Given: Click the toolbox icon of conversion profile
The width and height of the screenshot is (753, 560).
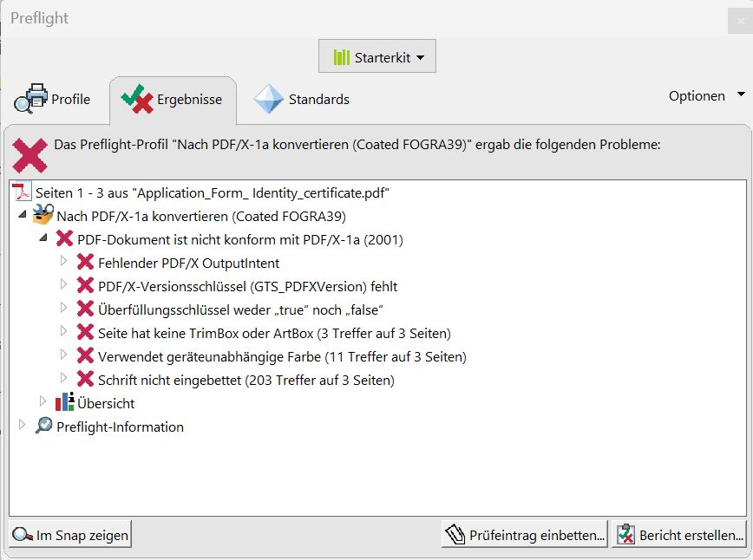Looking at the screenshot, I should (x=43, y=214).
